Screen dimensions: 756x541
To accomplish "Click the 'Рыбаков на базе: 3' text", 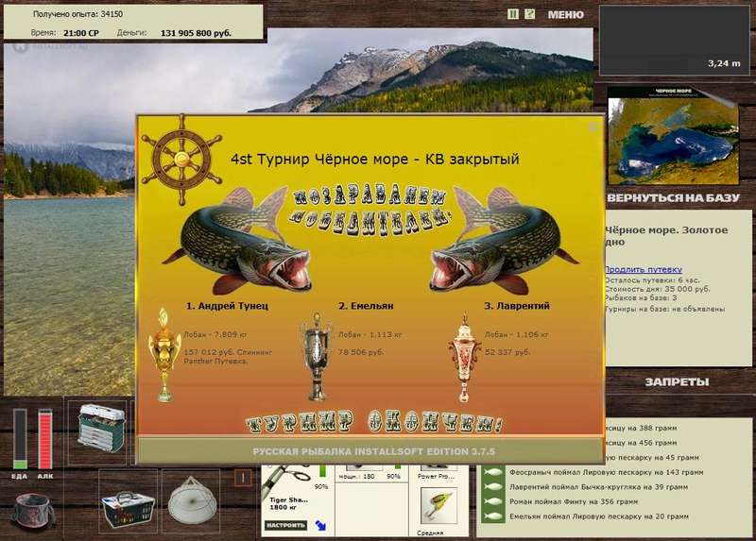I will (x=641, y=298).
